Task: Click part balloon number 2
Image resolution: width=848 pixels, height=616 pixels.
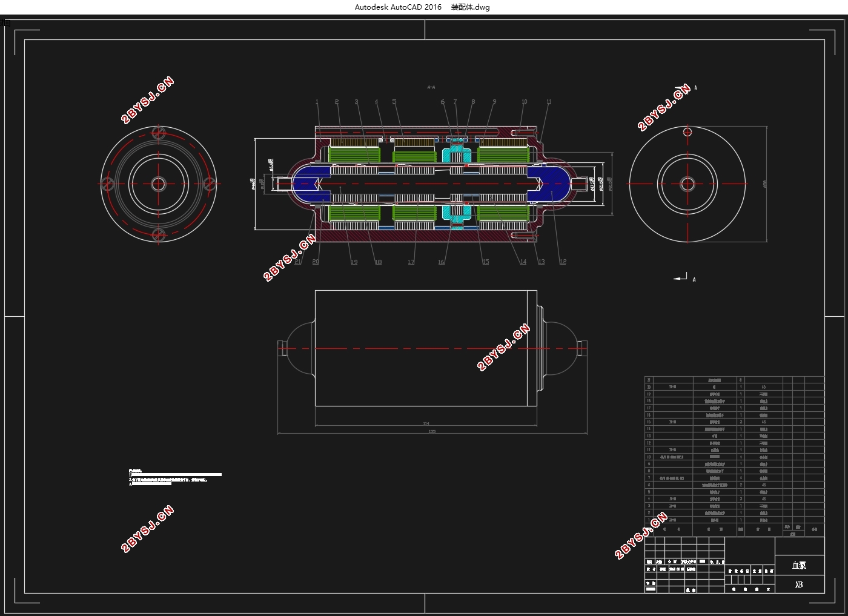Action: (337, 102)
